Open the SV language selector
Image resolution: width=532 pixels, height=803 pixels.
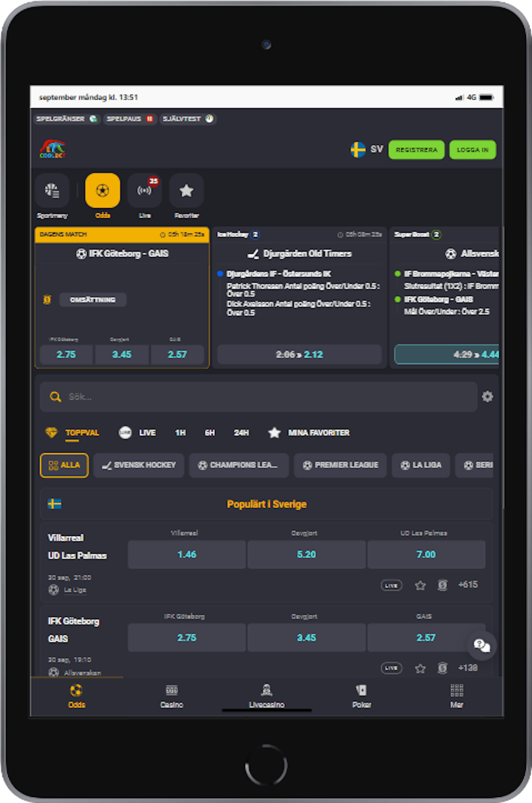pos(367,149)
